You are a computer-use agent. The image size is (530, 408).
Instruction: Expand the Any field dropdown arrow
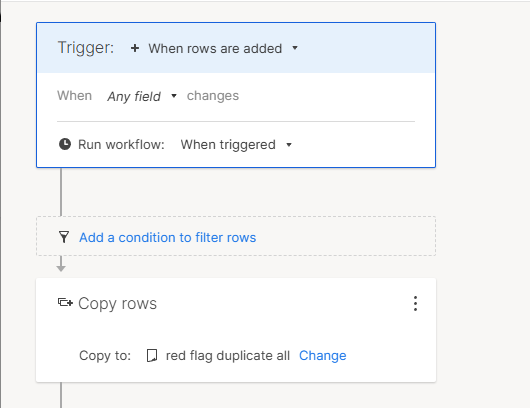(x=174, y=96)
